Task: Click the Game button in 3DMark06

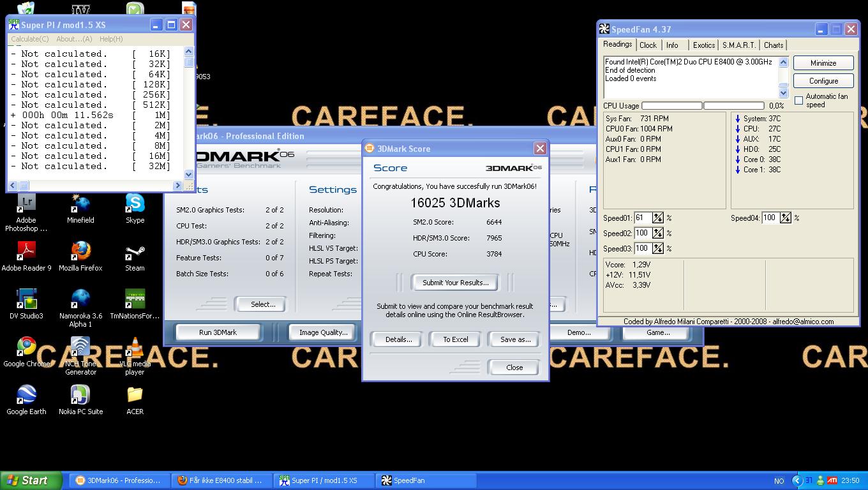Action: click(657, 332)
